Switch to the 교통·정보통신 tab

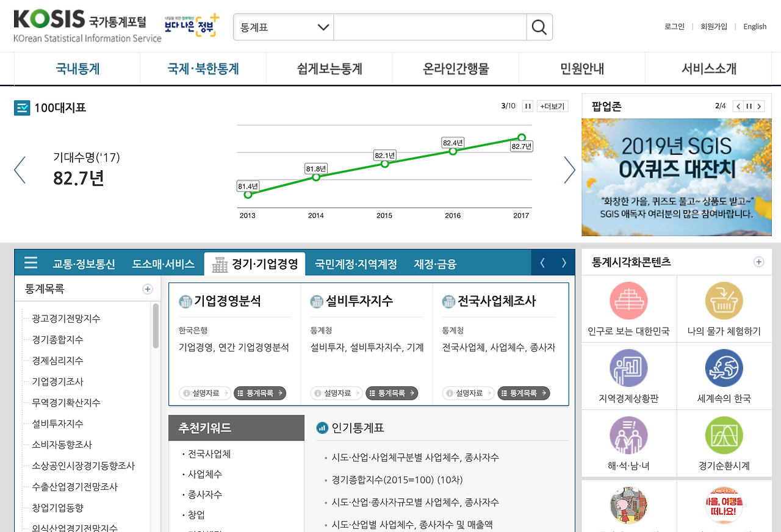point(84,264)
